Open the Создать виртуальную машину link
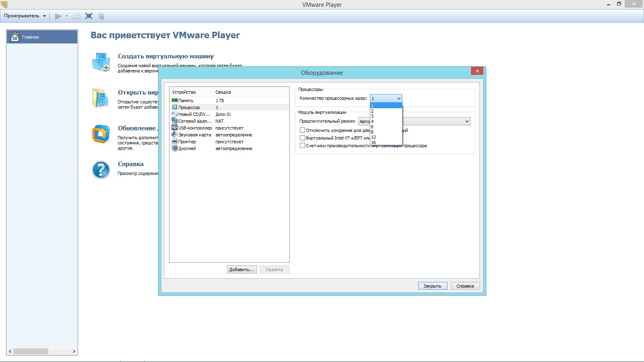The height and width of the screenshot is (362, 644). [x=166, y=56]
